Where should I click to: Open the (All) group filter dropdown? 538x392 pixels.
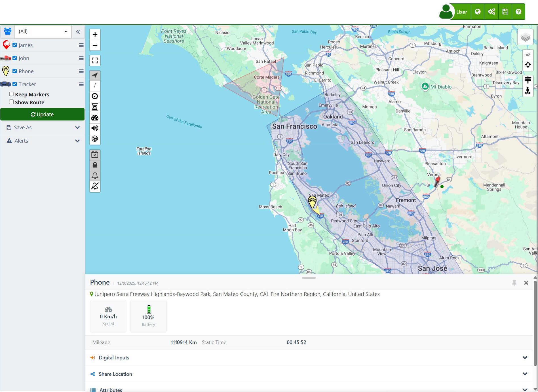[43, 31]
